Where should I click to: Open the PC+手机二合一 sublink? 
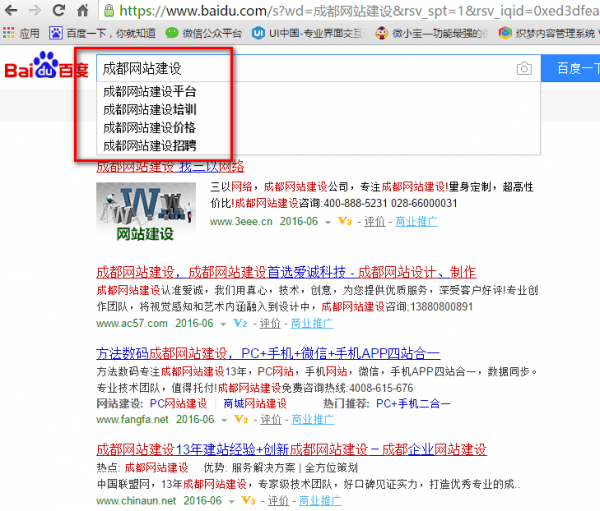click(x=413, y=403)
